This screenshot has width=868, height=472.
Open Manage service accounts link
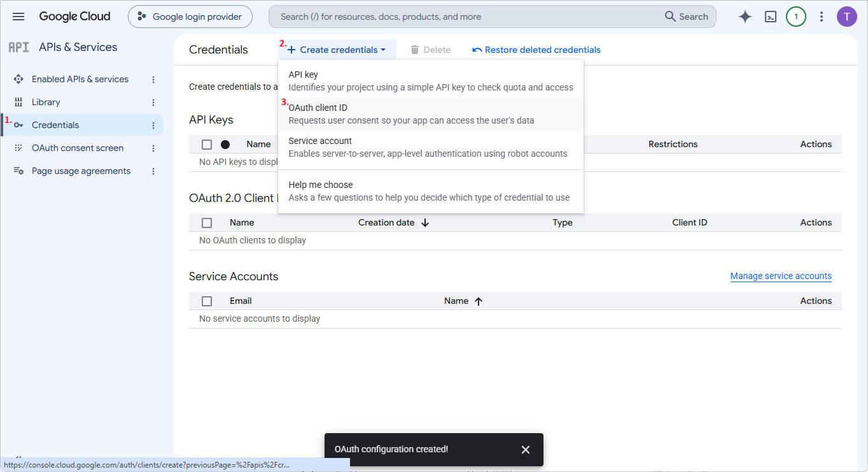(781, 276)
